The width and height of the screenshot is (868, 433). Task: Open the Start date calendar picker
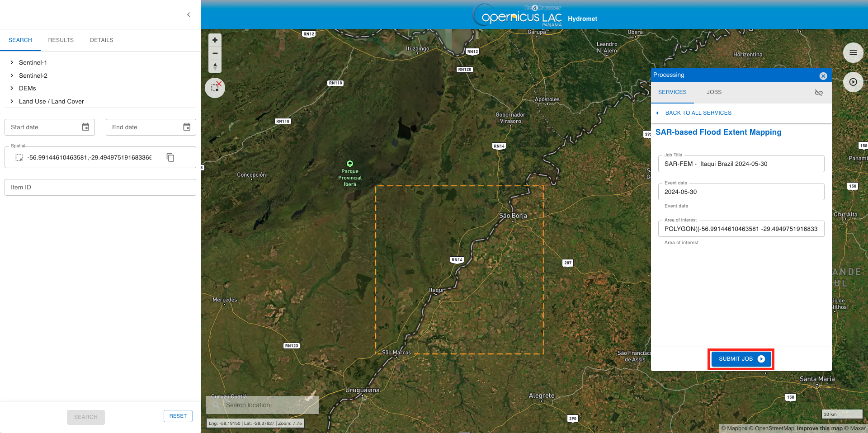(x=85, y=127)
